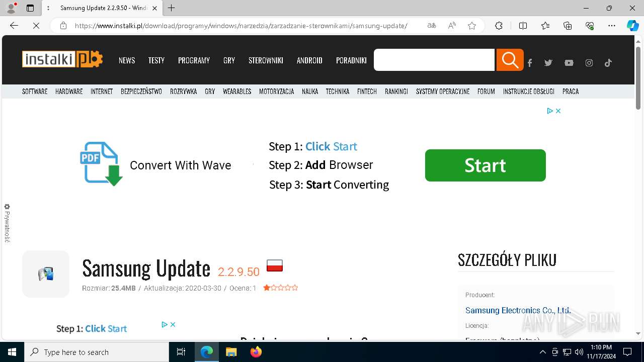Toggle Split screen icon
The width and height of the screenshot is (644, 362).
523,26
